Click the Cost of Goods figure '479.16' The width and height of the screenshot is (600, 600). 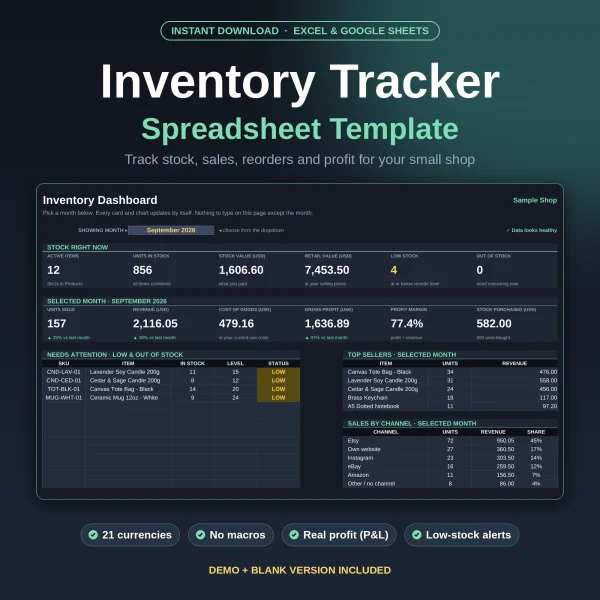tap(236, 324)
